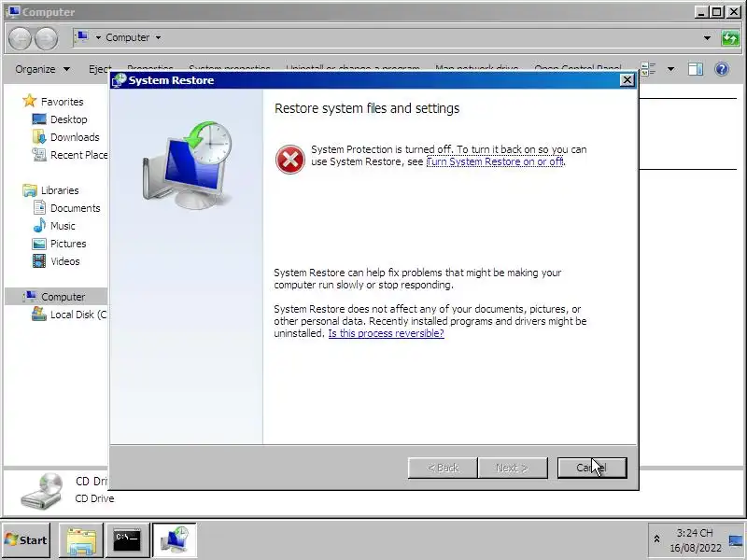The image size is (747, 560).
Task: Click the Libraries icon in sidebar
Action: 30,190
